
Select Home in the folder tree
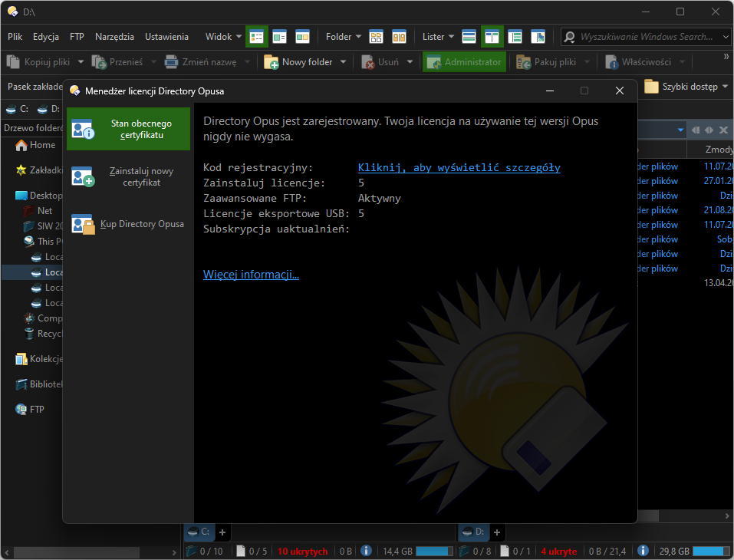point(35,145)
